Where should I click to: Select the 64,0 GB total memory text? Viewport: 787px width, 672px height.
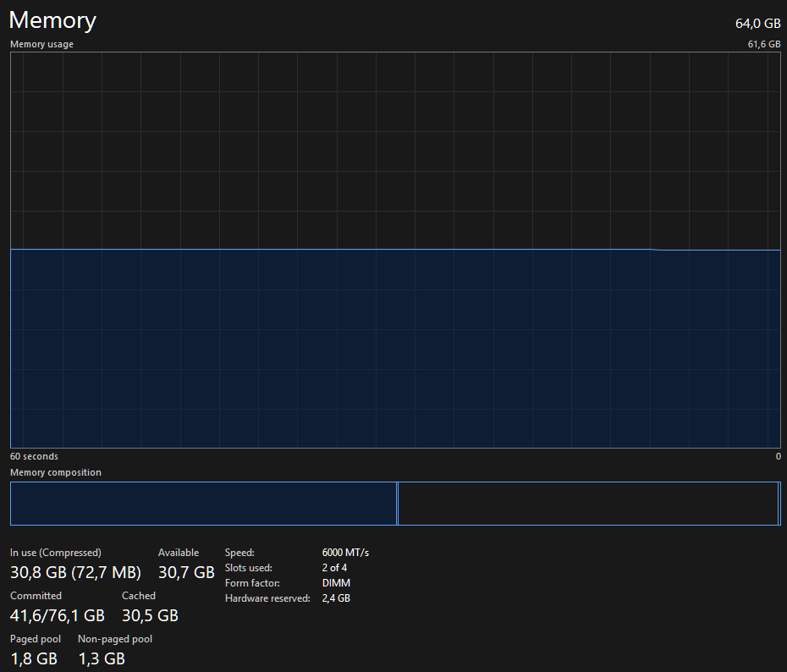tap(758, 24)
